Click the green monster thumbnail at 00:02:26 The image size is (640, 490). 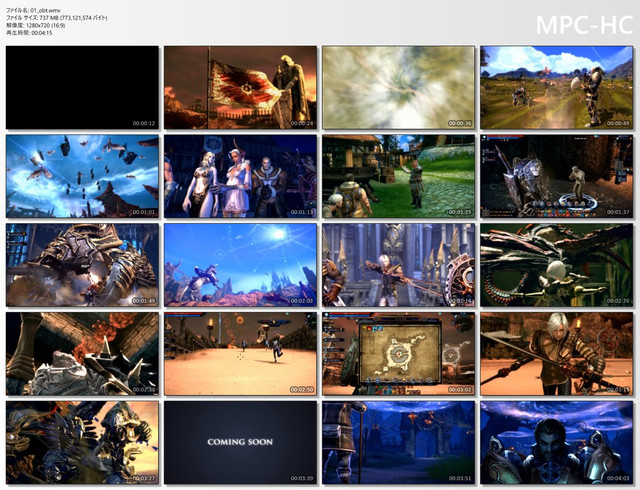(557, 265)
